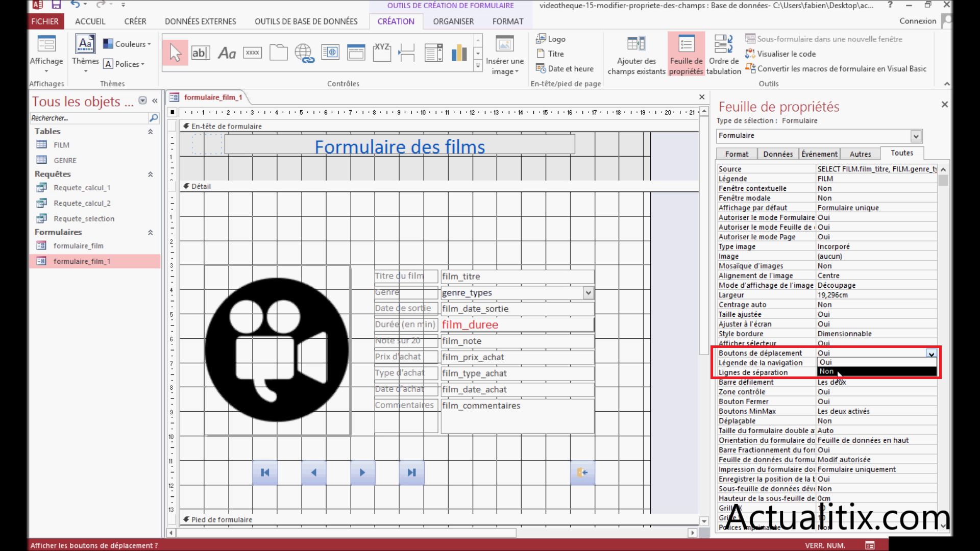980x551 pixels.
Task: Pick the Label (Aa) control
Action: pos(227,53)
